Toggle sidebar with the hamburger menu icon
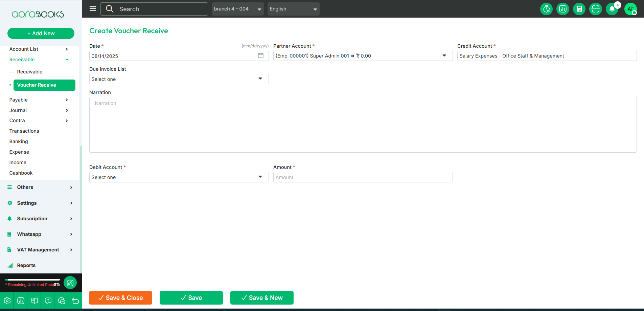Viewport: 644px width, 311px height. point(93,9)
